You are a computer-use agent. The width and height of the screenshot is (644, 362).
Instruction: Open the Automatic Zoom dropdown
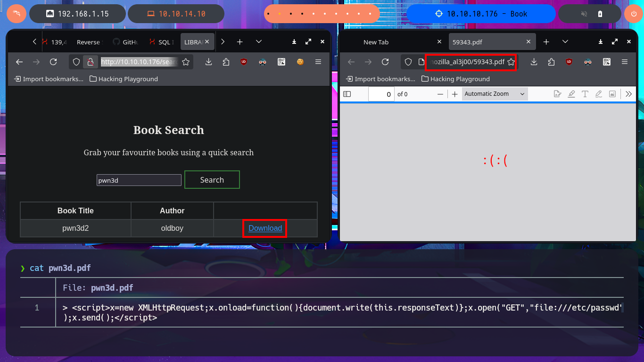(x=495, y=94)
